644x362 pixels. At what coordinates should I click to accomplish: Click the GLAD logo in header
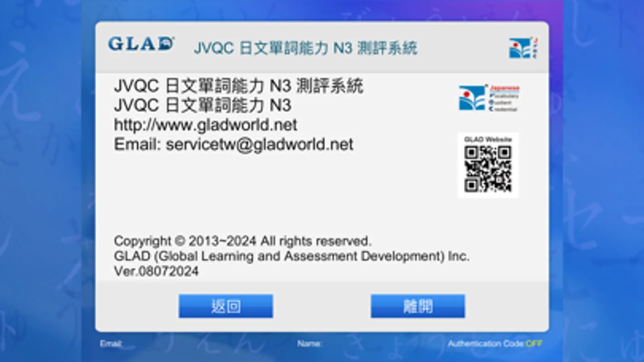coord(141,44)
